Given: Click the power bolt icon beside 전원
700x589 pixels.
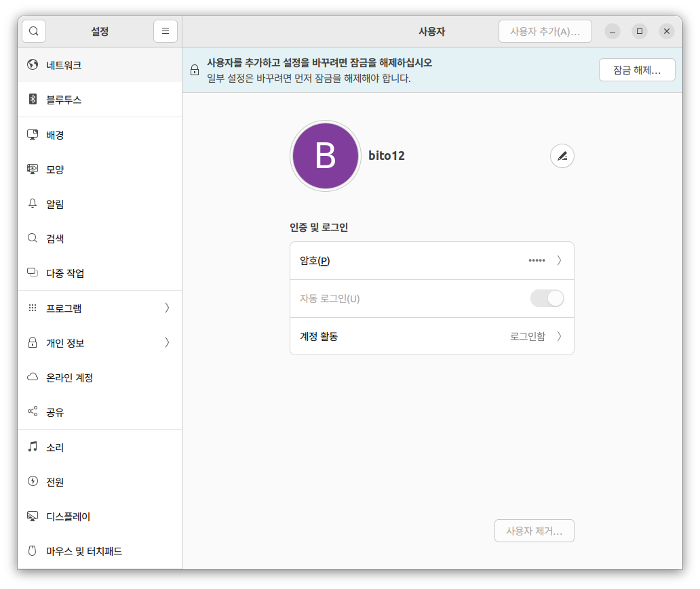Looking at the screenshot, I should pyautogui.click(x=33, y=481).
